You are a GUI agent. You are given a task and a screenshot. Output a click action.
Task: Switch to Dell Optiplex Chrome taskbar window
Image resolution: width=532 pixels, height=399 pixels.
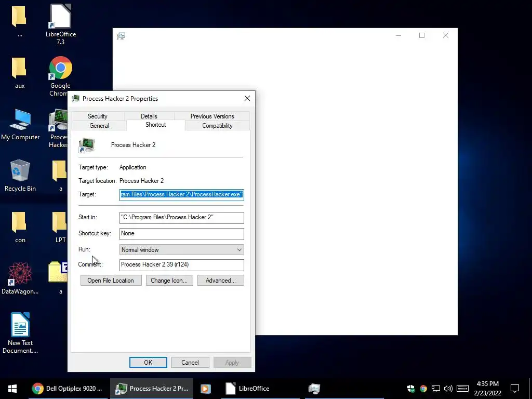pos(68,389)
